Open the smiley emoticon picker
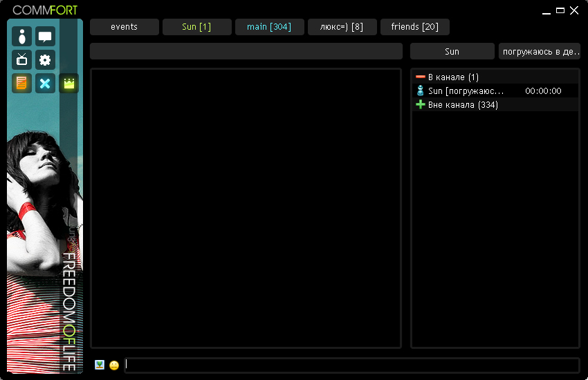Image resolution: width=588 pixels, height=380 pixels. (114, 365)
